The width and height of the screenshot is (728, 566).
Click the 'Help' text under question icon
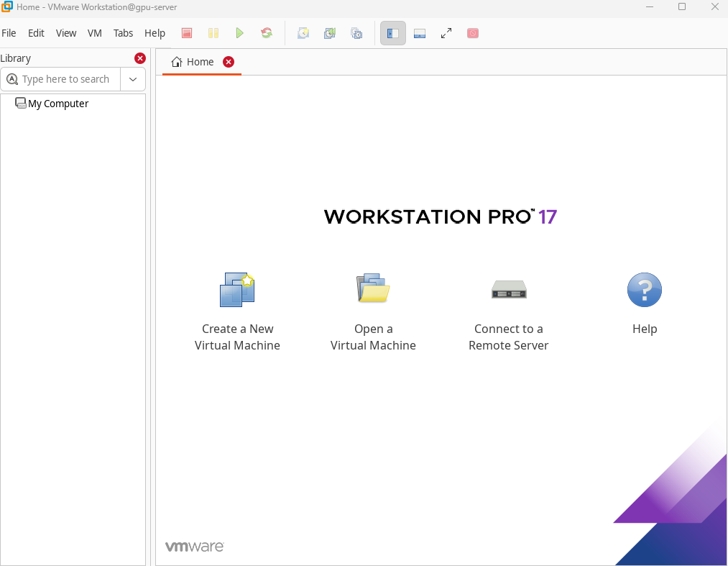pos(645,329)
